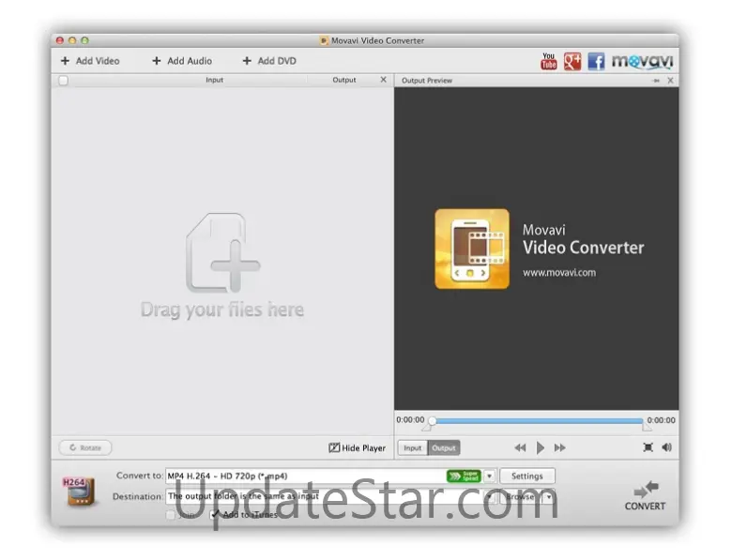The image size is (732, 560).
Task: Click the www.movavi.com text in preview
Action: tap(559, 273)
